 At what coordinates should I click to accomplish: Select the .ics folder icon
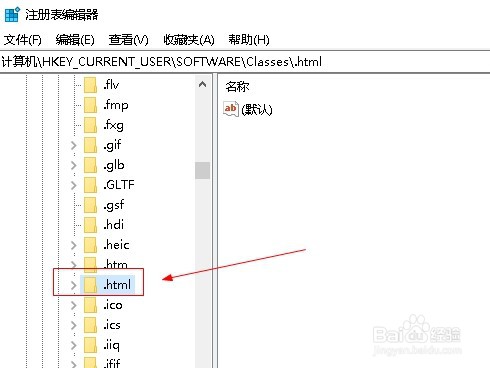coord(90,325)
